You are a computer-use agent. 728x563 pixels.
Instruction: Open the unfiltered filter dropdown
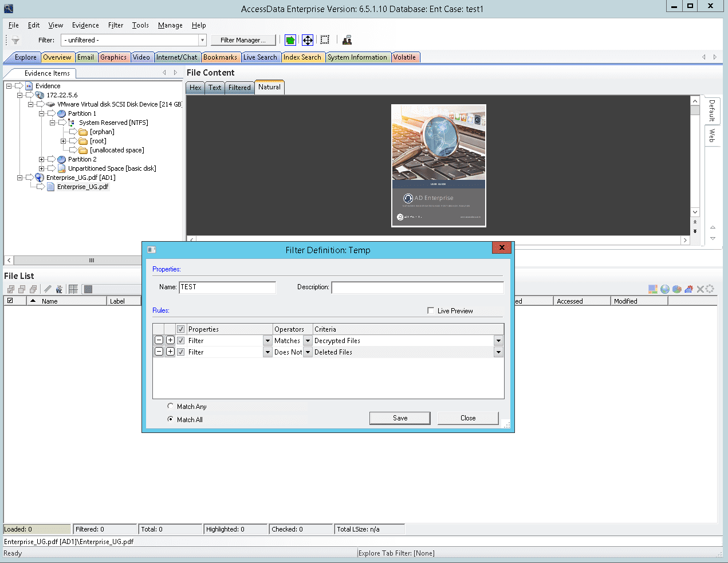coord(202,40)
